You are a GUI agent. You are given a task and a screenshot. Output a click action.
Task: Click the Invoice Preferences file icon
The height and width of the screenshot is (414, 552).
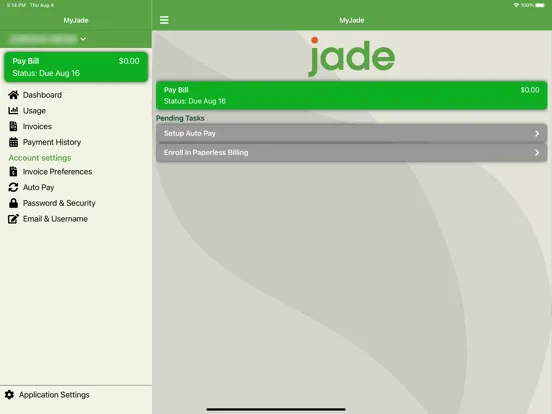click(13, 171)
